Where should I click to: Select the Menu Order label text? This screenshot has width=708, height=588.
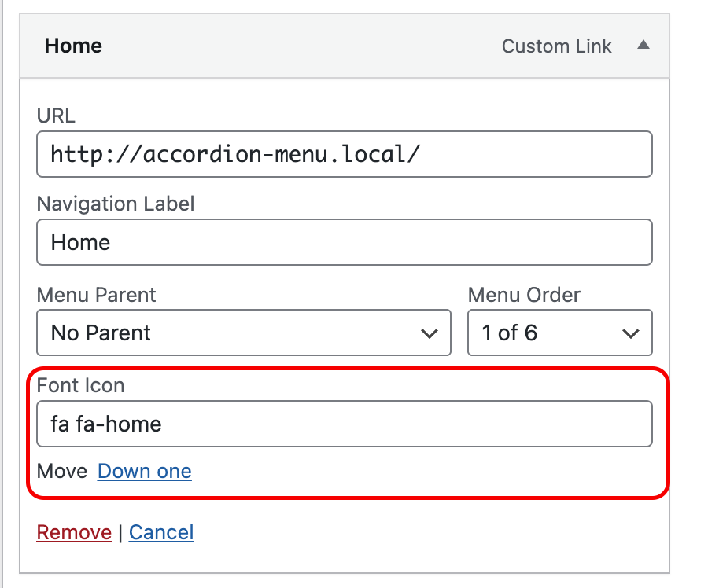click(524, 295)
